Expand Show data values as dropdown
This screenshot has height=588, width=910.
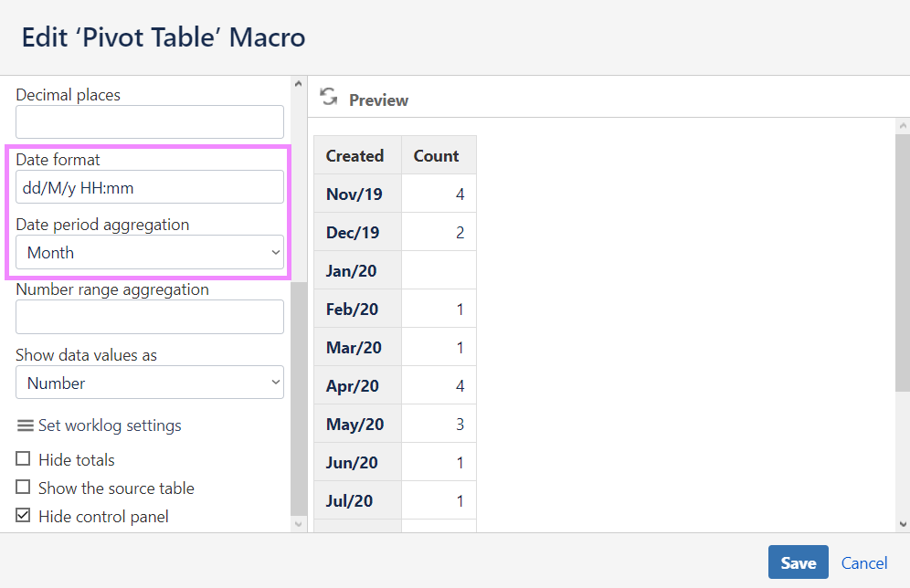[150, 383]
